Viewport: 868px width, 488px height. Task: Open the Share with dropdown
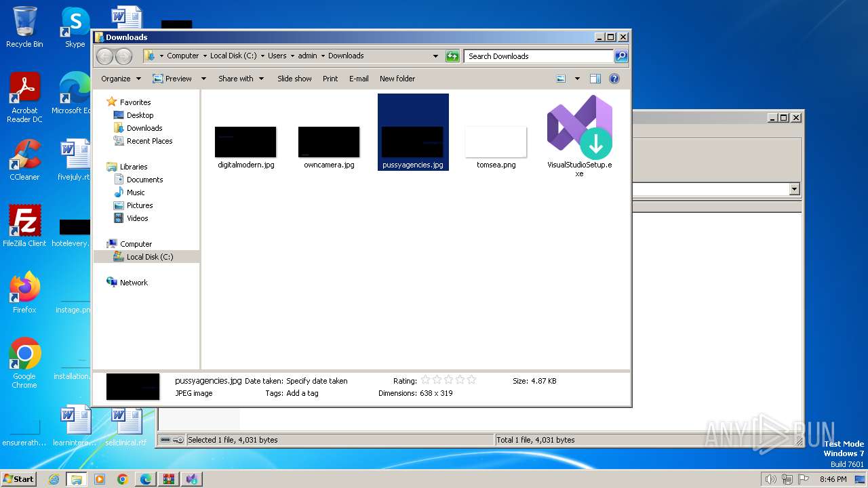coord(241,79)
